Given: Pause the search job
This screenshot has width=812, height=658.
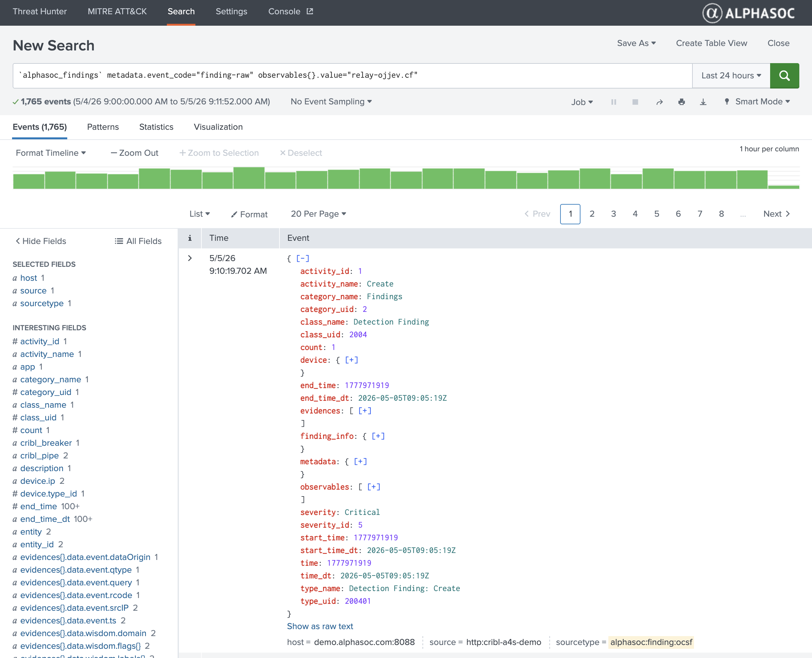Looking at the screenshot, I should tap(613, 102).
